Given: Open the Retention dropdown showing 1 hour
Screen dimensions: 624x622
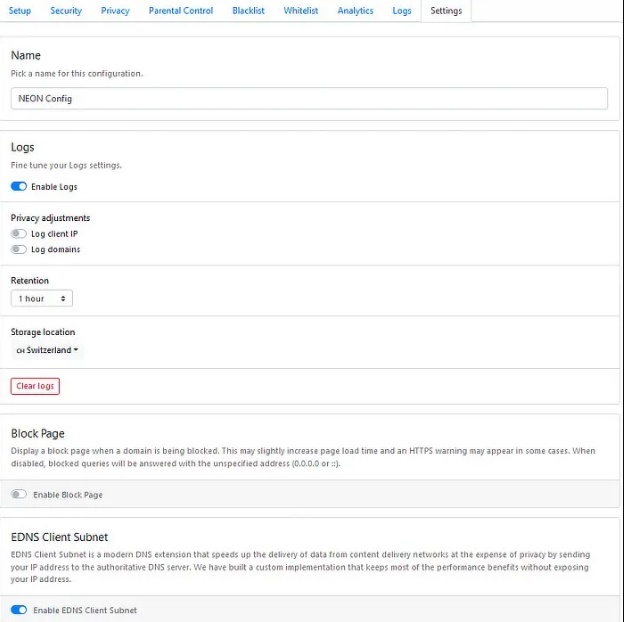Looking at the screenshot, I should point(42,298).
